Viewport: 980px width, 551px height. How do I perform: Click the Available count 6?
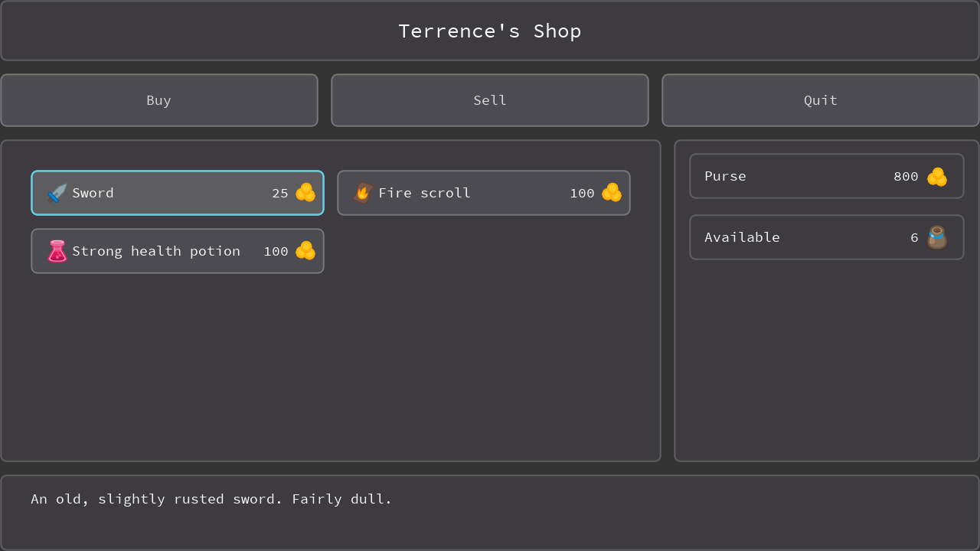(914, 237)
